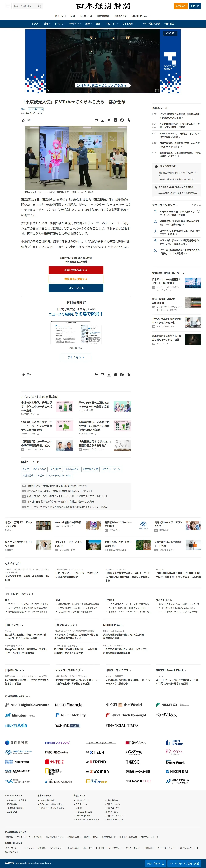The image size is (206, 868).
Task: Expand the ad video to fullscreen
Action: coord(157,91)
